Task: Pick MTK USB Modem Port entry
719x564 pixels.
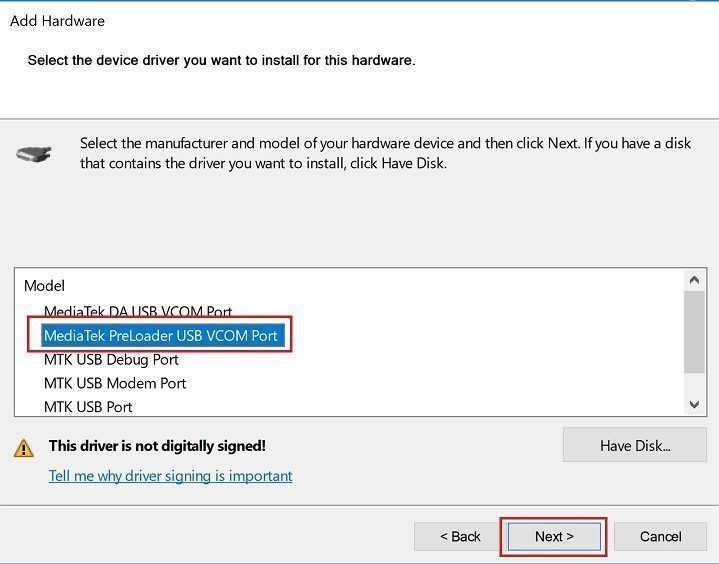Action: coord(115,383)
